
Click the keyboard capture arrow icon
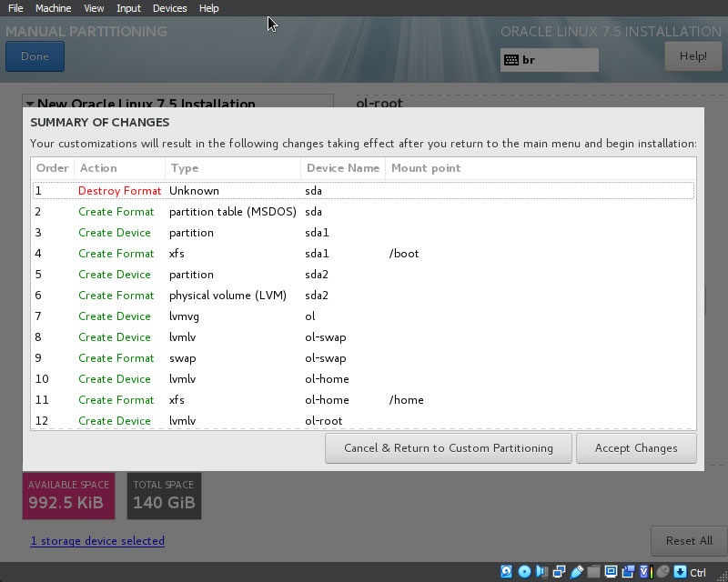click(680, 571)
